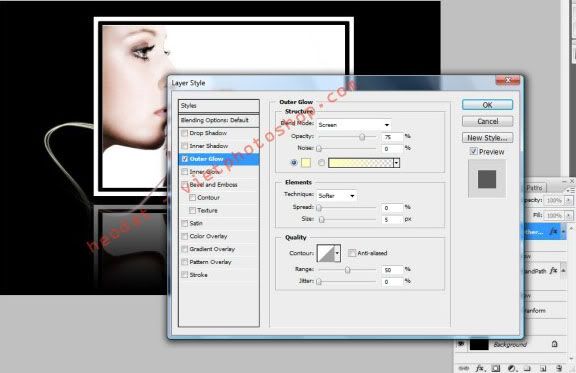Viewport: 576px width, 373px height.
Task: Open the Technique Softer dropdown
Action: point(336,196)
